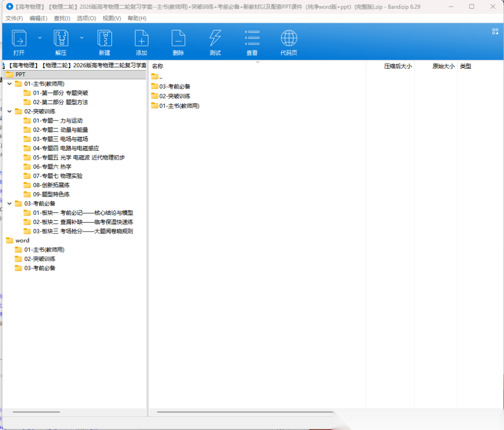Click the View (查看) list icon
Image resolution: width=504 pixels, height=430 pixels.
[x=252, y=38]
